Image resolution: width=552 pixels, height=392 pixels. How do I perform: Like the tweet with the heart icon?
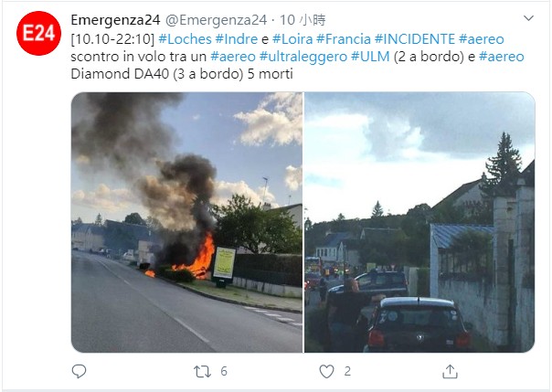click(x=326, y=371)
